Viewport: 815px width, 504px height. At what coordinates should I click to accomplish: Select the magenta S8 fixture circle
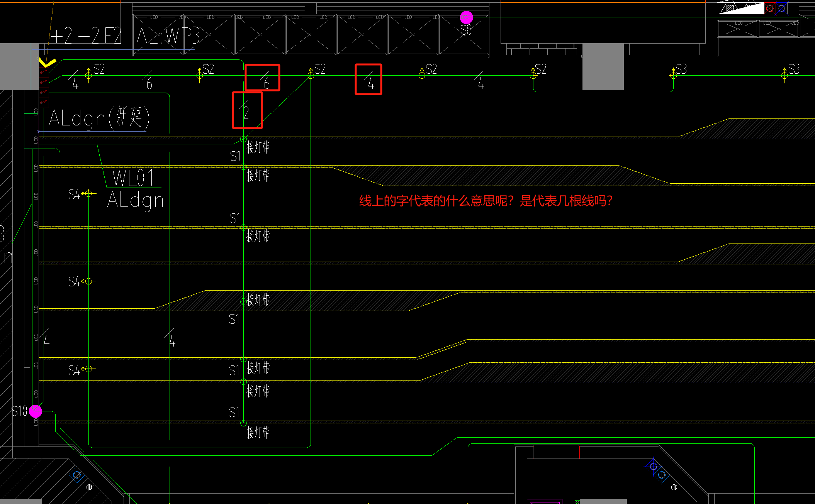pos(466,17)
